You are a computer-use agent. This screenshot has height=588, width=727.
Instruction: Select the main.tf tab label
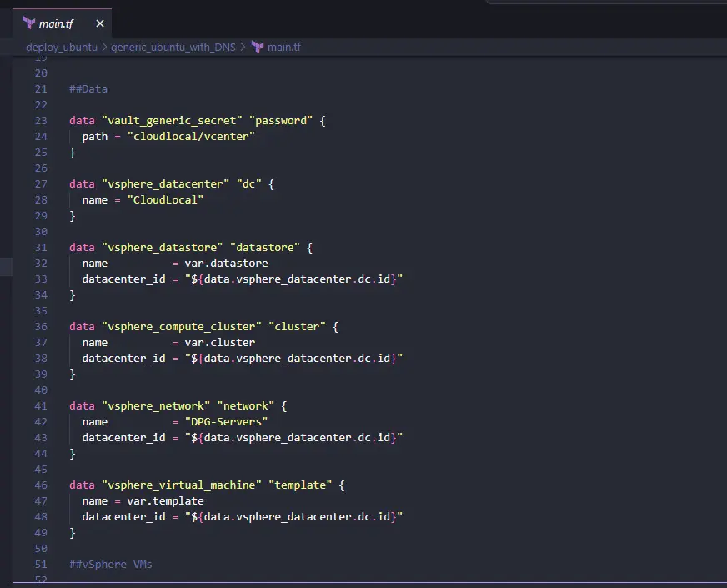[56, 23]
